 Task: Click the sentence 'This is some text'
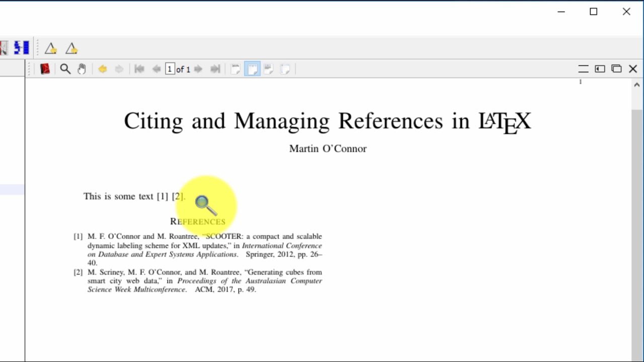coord(118,196)
